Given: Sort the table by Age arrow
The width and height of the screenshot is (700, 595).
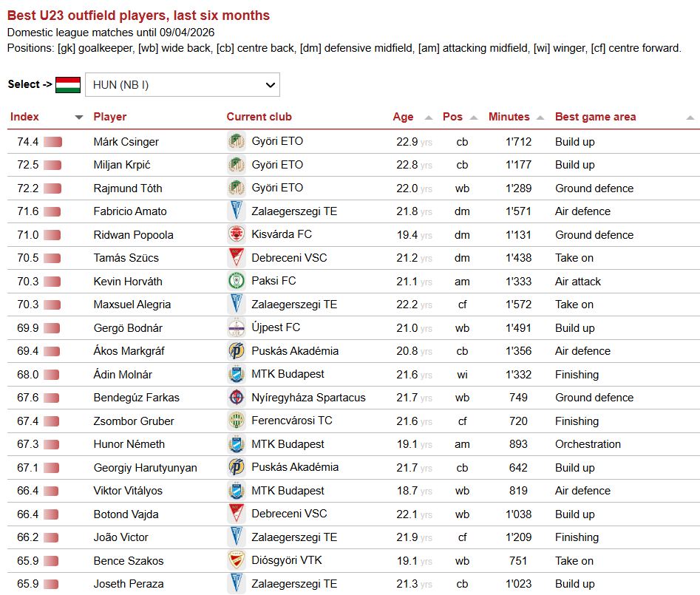Looking at the screenshot, I should click(x=429, y=118).
